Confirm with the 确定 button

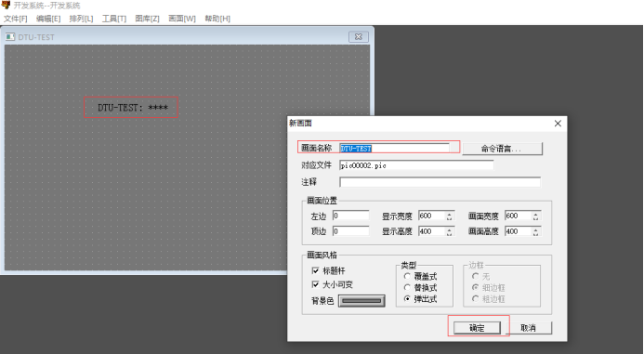tap(477, 328)
